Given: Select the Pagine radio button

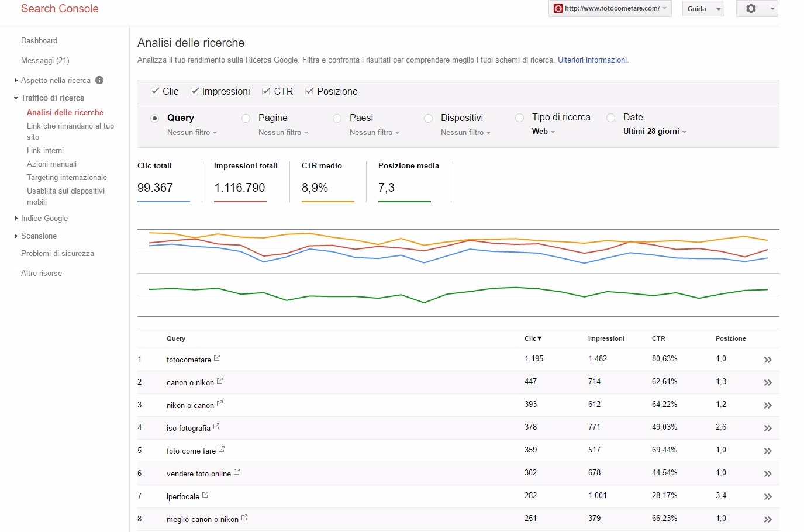Looking at the screenshot, I should coord(246,118).
